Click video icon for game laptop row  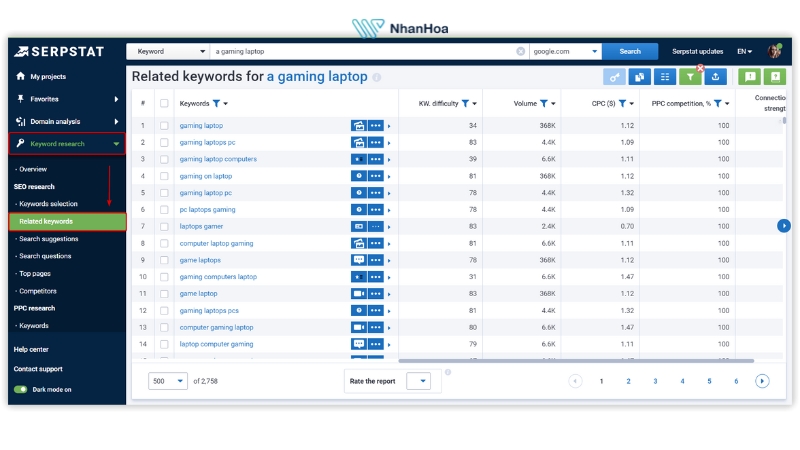(x=359, y=294)
